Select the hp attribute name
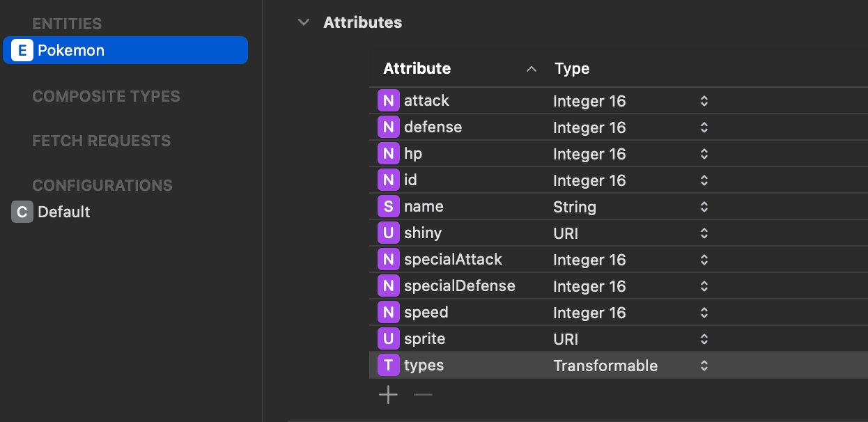The height and width of the screenshot is (422, 868). coord(413,155)
